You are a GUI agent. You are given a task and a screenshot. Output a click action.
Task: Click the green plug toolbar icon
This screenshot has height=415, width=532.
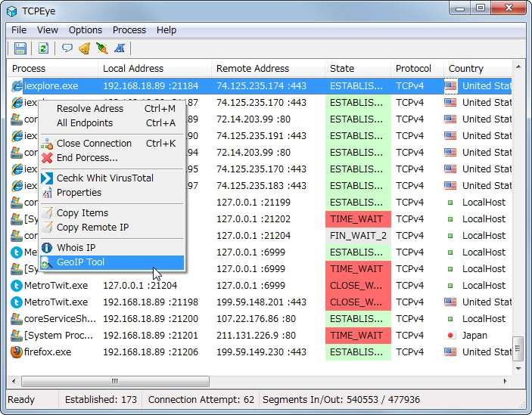[x=102, y=48]
